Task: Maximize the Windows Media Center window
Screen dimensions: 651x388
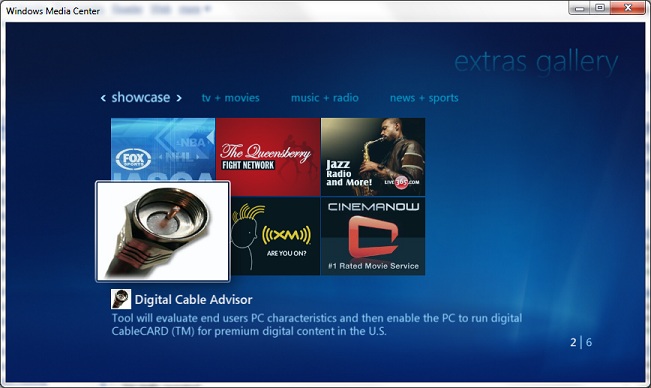Action: (600, 7)
